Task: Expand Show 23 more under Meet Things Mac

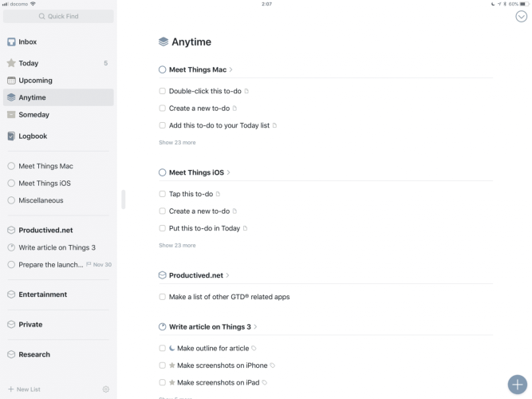Action: pyautogui.click(x=177, y=143)
